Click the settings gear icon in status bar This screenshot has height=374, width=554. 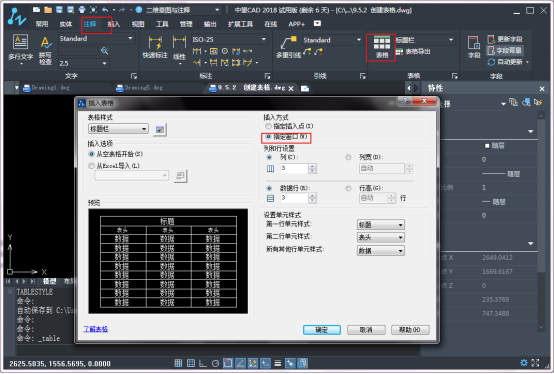coord(524,363)
